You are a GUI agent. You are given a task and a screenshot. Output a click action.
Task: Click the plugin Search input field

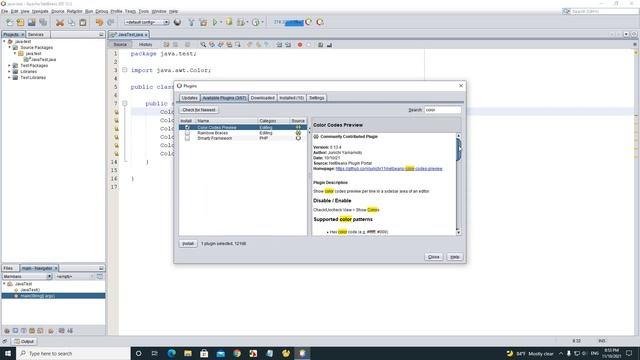pos(443,110)
